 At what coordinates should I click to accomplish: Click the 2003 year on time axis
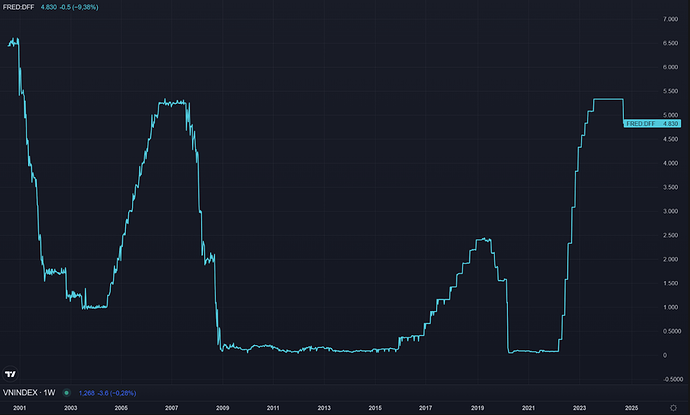click(x=70, y=408)
